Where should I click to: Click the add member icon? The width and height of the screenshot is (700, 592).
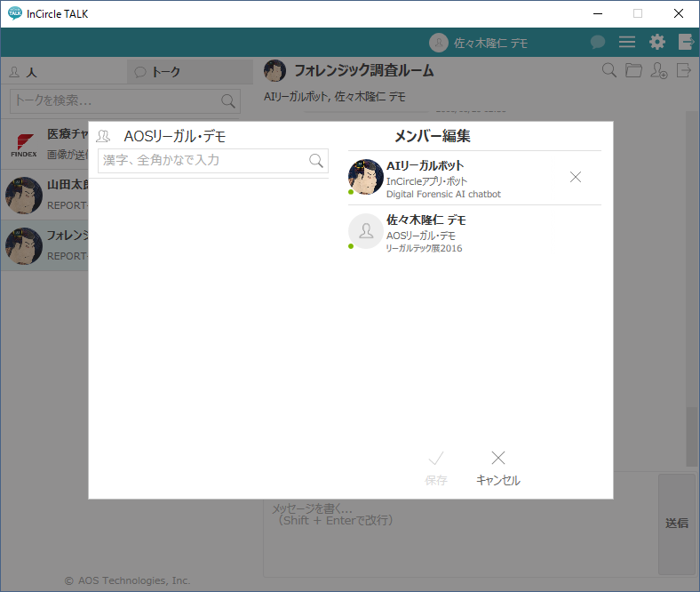tap(659, 70)
